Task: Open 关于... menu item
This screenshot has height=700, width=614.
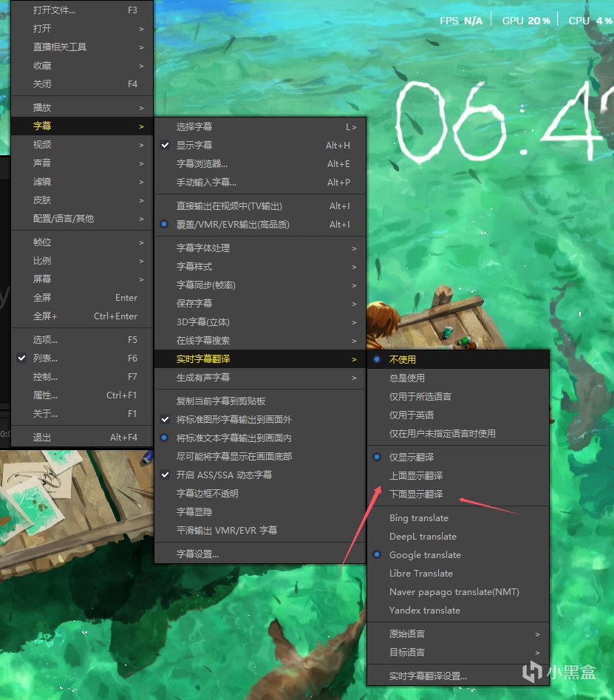Action: coord(82,414)
